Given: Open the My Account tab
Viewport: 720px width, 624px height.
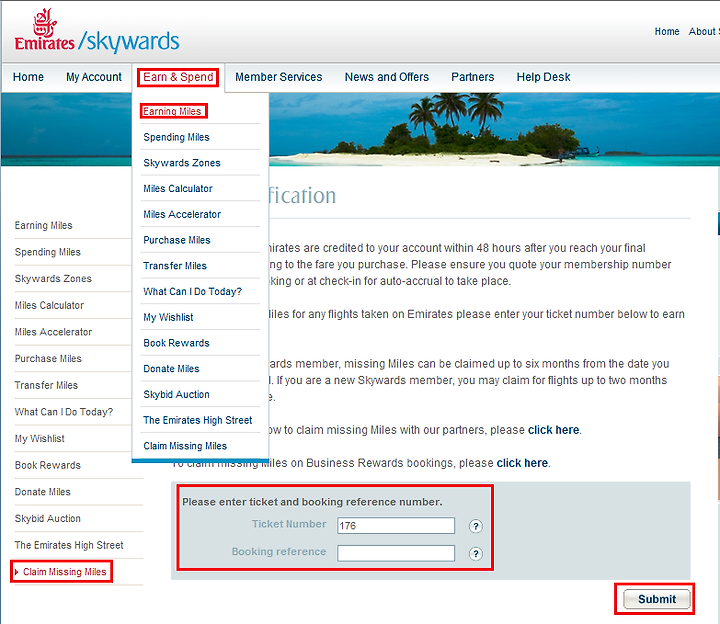Looking at the screenshot, I should tap(94, 77).
